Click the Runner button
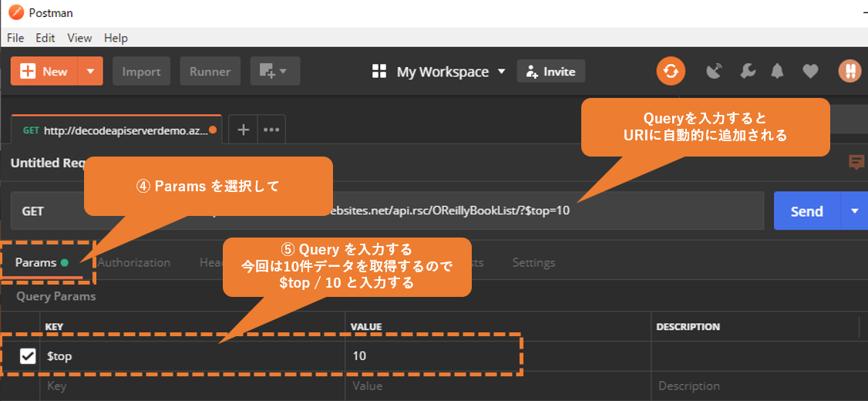 click(x=210, y=72)
